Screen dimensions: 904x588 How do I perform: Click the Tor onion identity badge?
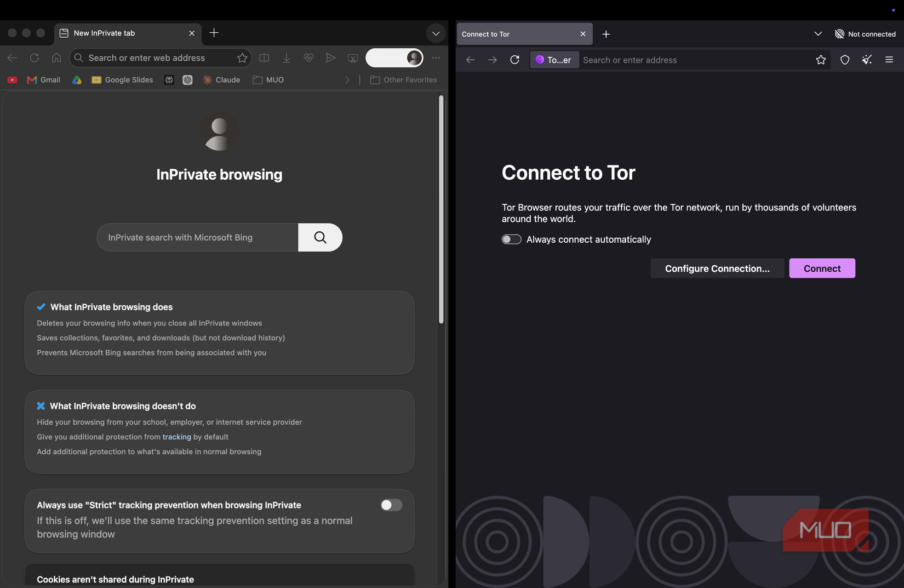pos(554,60)
